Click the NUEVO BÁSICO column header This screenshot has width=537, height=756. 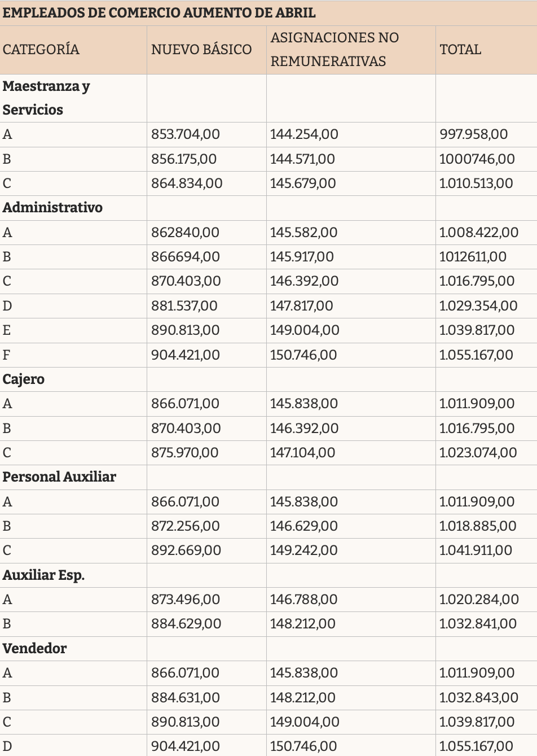click(201, 50)
